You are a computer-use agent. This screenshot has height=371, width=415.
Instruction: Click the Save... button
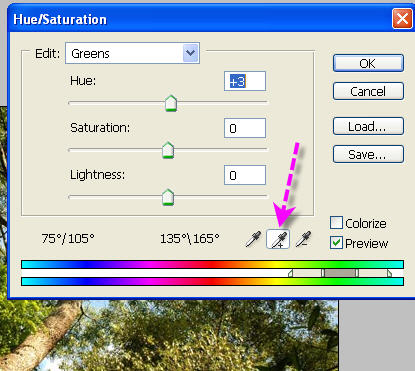pos(368,154)
